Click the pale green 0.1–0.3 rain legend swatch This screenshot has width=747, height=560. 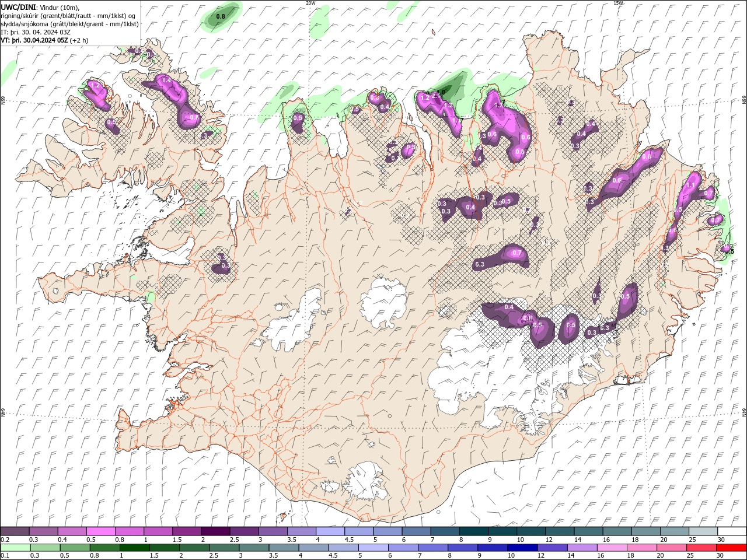coord(15,547)
